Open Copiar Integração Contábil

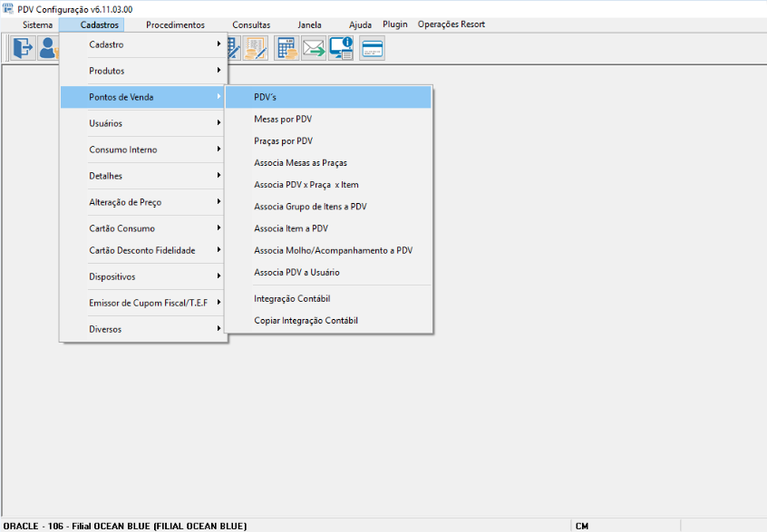328,321
